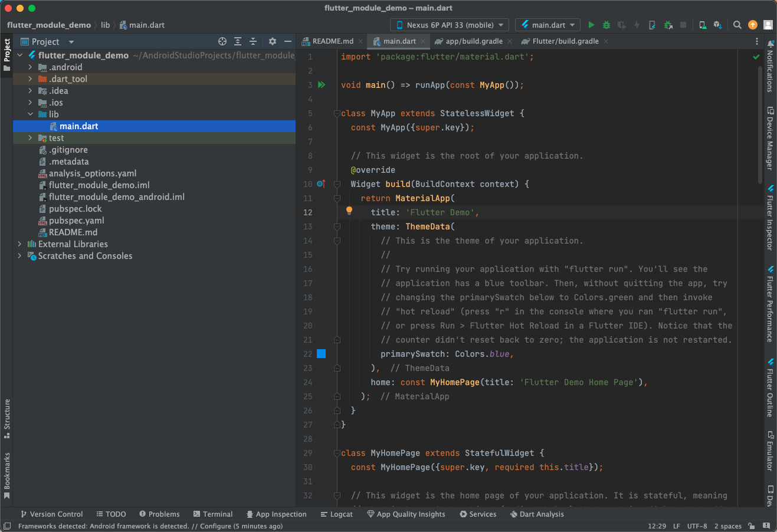
Task: Collapse the lib folder
Action: click(31, 114)
